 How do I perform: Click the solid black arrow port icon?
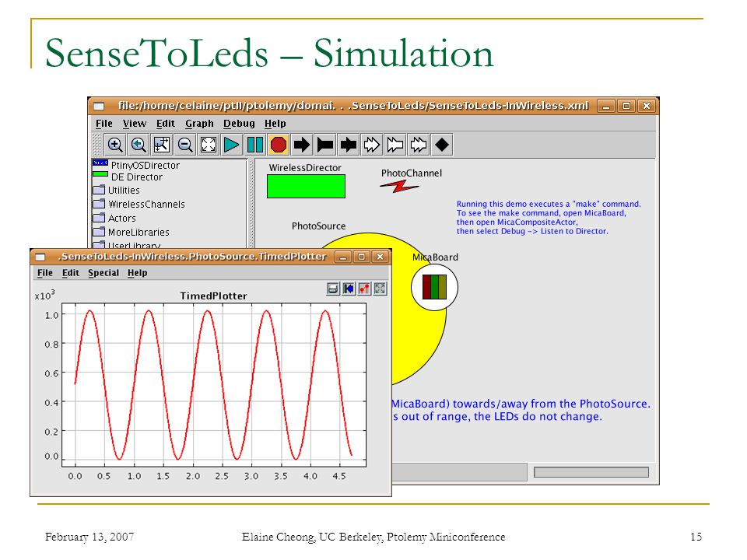[302, 145]
